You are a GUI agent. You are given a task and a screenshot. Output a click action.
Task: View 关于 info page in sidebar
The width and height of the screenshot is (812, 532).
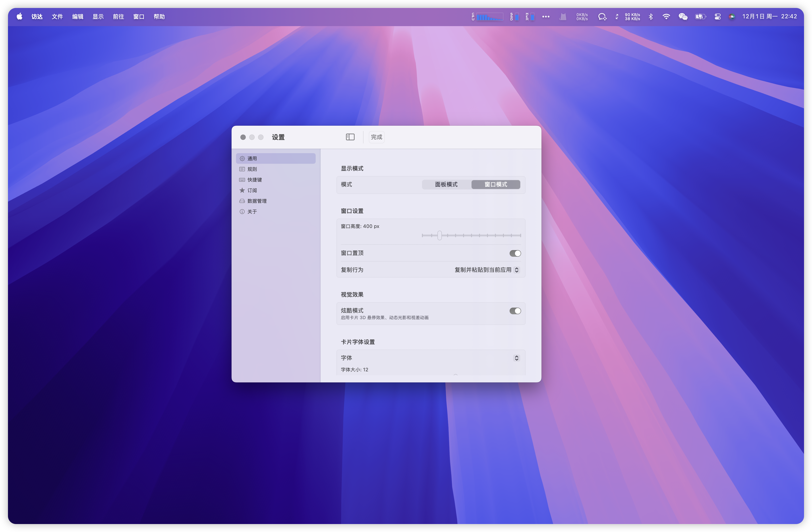point(252,211)
